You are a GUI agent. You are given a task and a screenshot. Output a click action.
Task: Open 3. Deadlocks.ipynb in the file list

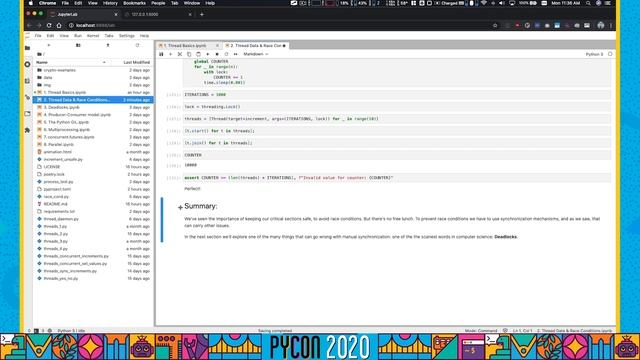(x=93, y=107)
